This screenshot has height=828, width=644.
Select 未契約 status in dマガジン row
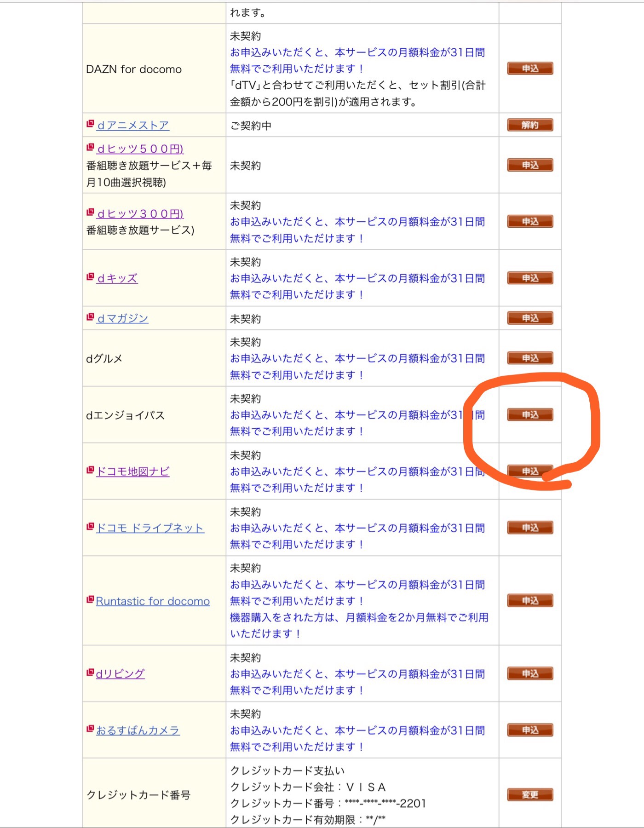(x=246, y=319)
